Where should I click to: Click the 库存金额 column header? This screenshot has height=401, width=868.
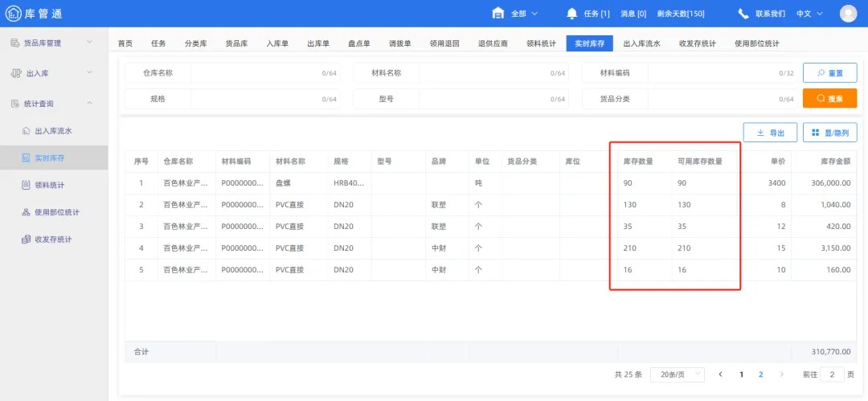[x=836, y=162]
